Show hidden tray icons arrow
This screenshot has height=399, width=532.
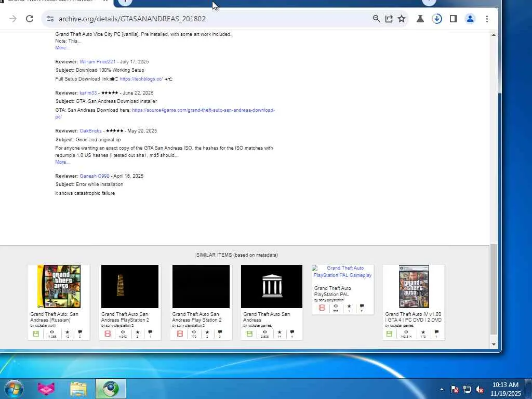point(442,390)
